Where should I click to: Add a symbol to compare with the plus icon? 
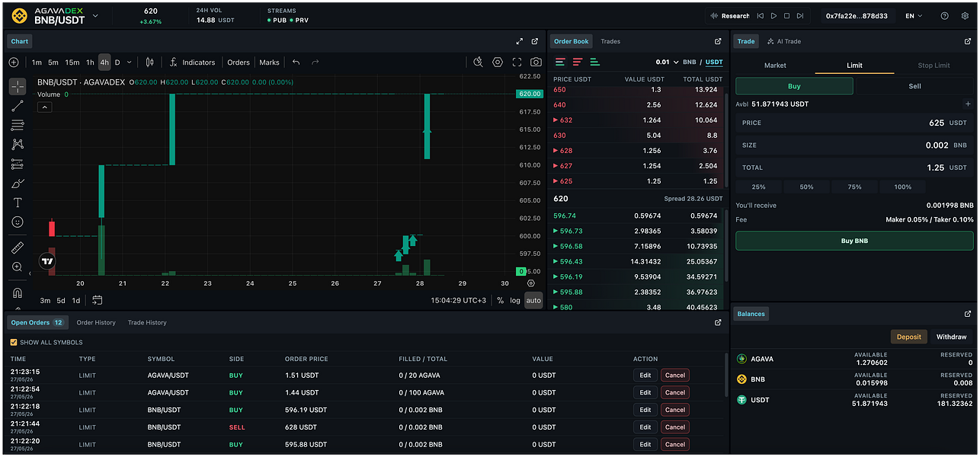click(x=14, y=62)
